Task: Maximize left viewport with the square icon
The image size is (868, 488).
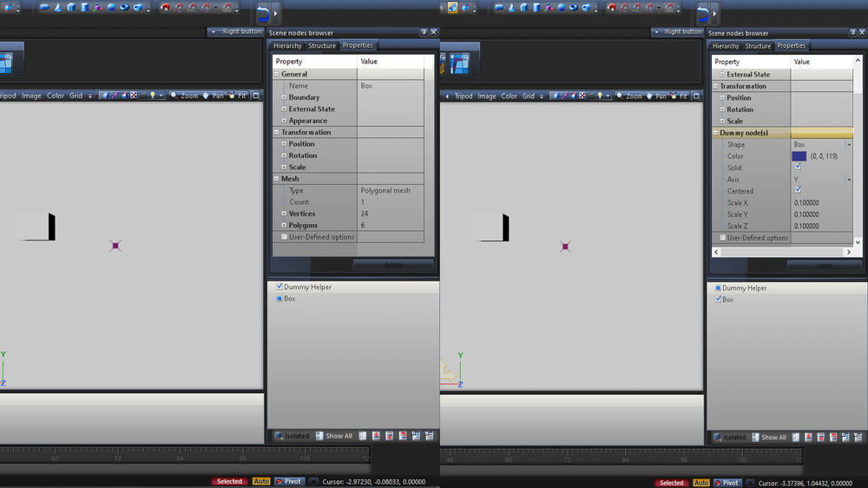Action: (256, 96)
